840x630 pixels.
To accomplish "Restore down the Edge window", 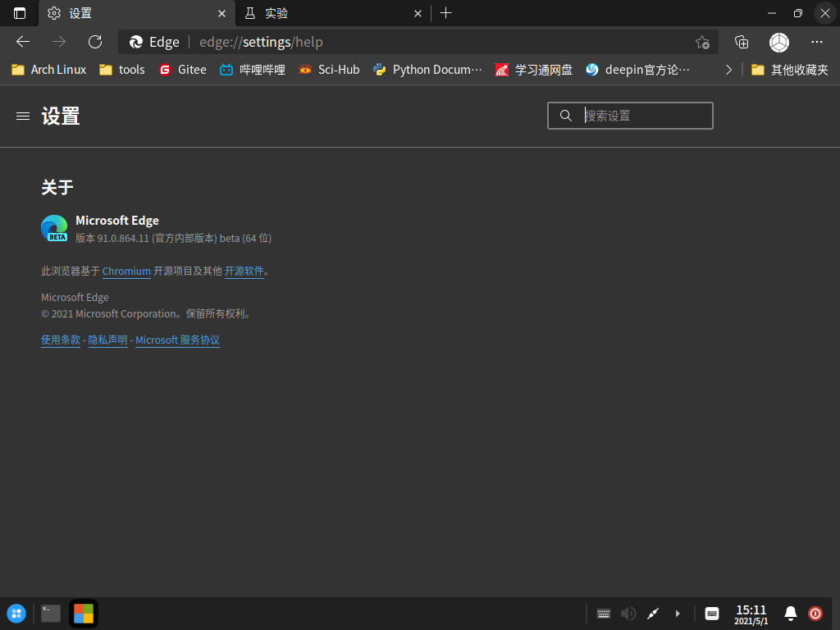I will pyautogui.click(x=798, y=13).
